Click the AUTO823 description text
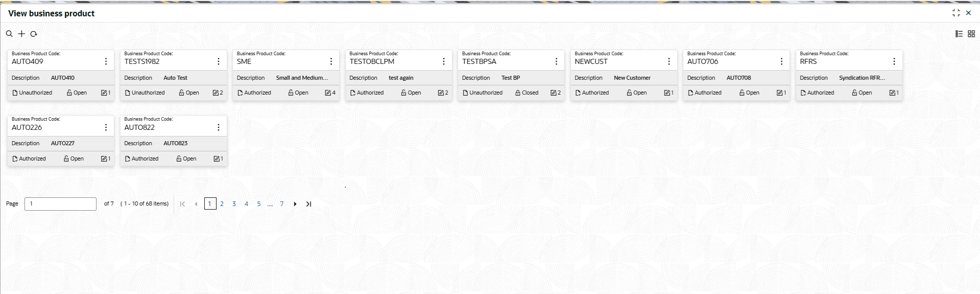980x294 pixels. [x=176, y=144]
